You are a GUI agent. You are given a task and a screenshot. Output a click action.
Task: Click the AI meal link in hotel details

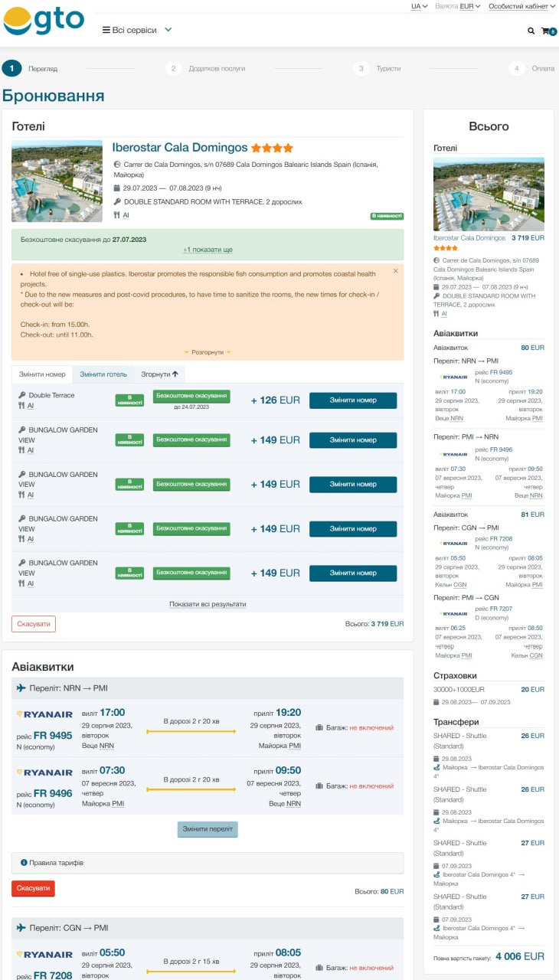[126, 215]
